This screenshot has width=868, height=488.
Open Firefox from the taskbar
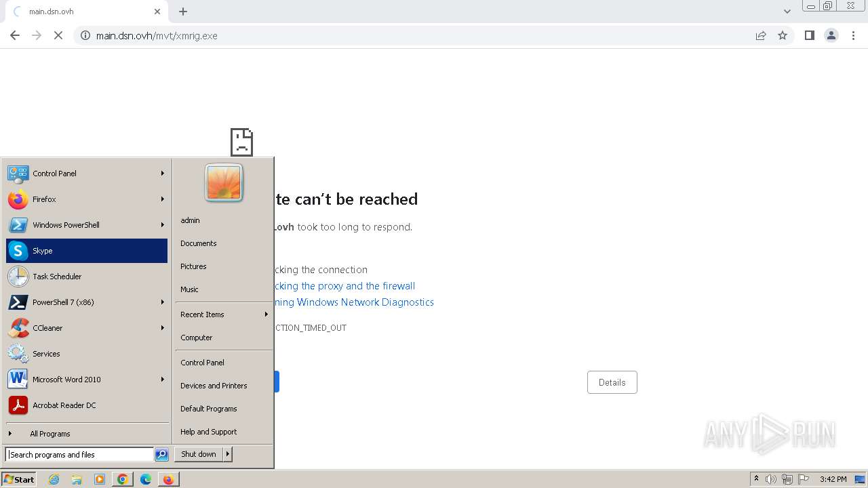168,479
